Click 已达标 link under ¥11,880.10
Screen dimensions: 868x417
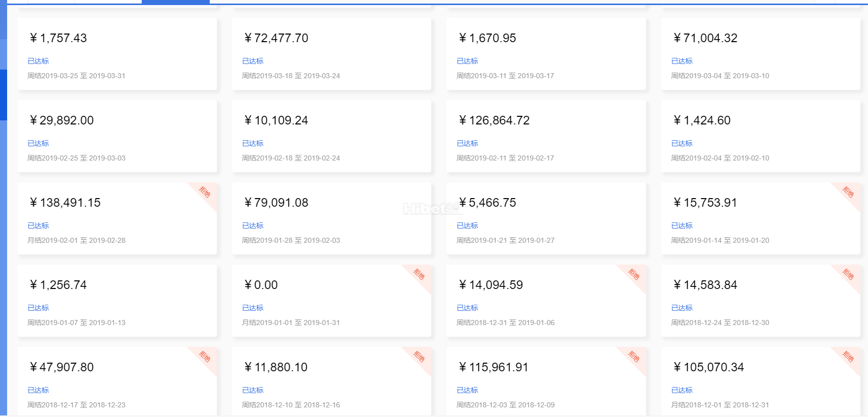point(253,390)
